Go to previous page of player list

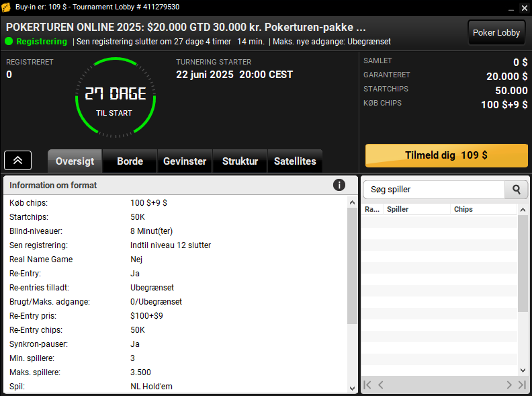(x=381, y=385)
